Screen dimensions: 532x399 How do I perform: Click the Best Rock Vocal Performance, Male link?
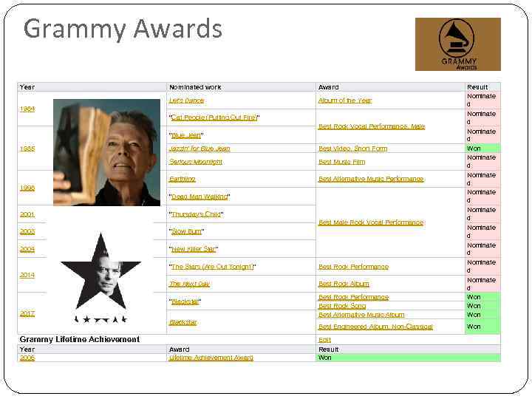click(x=372, y=126)
